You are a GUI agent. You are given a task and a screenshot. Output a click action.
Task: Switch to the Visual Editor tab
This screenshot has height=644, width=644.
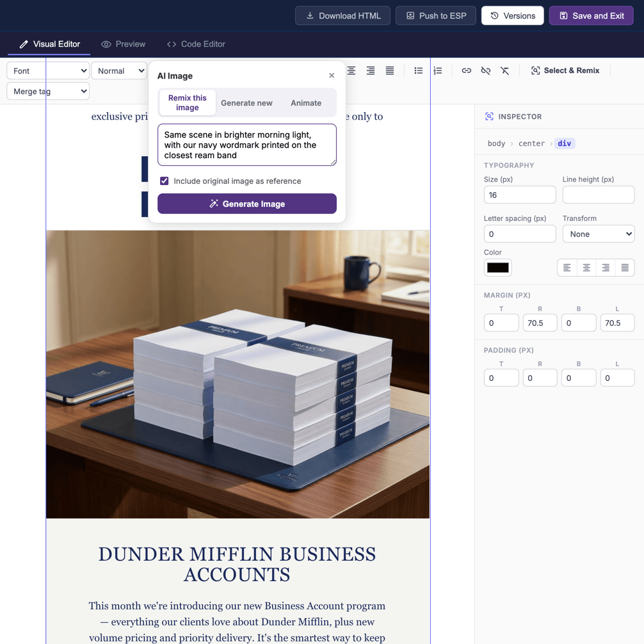point(49,44)
